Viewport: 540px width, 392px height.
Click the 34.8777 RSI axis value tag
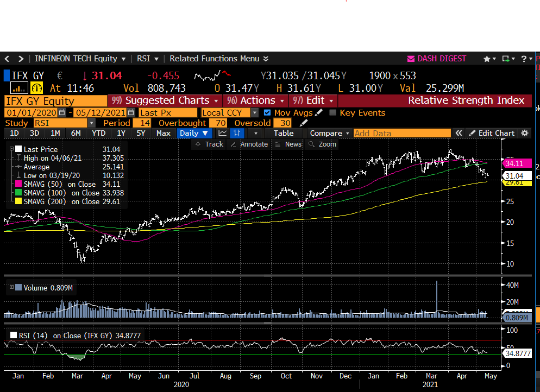click(x=518, y=353)
